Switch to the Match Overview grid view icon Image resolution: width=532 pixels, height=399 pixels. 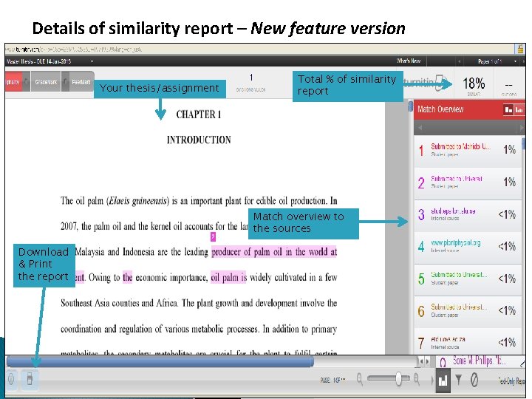tap(508, 109)
